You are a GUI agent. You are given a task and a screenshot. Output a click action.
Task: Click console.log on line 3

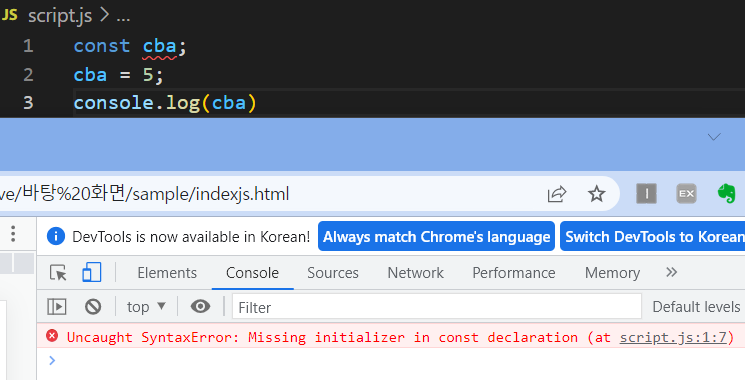(137, 103)
